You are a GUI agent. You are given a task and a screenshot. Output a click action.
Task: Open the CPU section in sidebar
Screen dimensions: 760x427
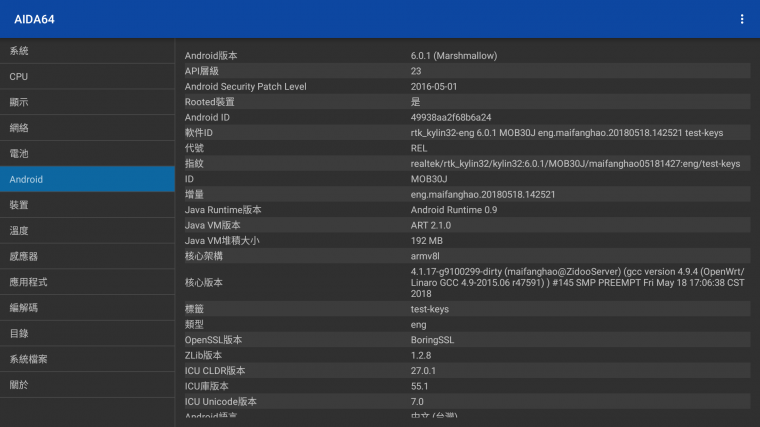(x=87, y=77)
